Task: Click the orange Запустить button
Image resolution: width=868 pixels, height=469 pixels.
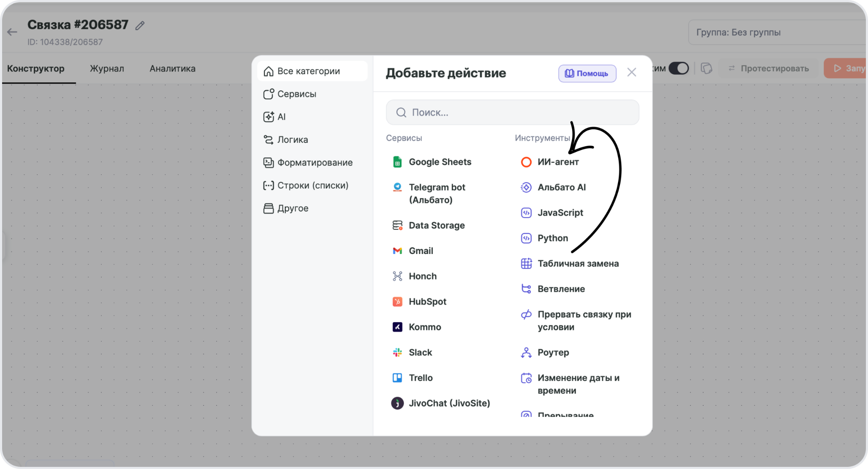Action: tap(846, 68)
